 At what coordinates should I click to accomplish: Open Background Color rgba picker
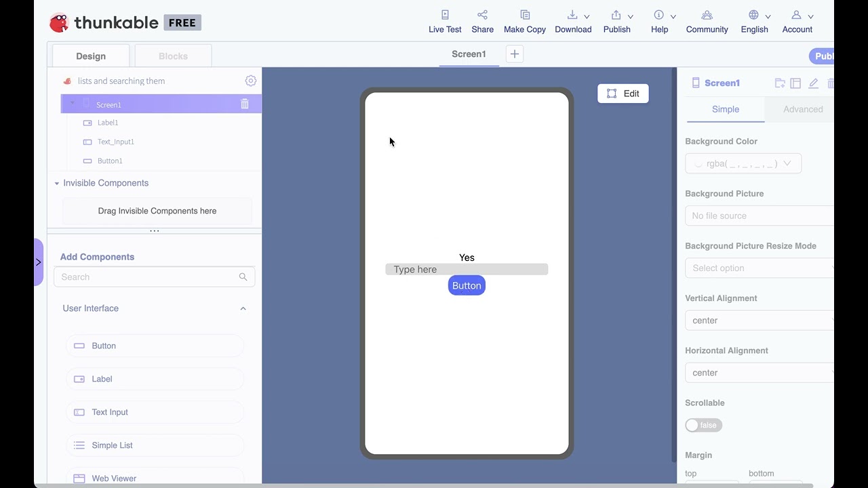[743, 163]
